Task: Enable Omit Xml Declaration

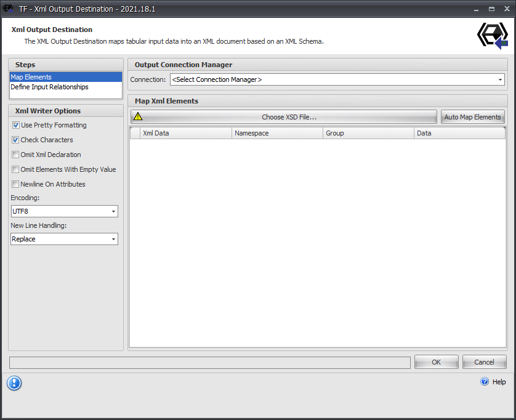Action: 15,155
